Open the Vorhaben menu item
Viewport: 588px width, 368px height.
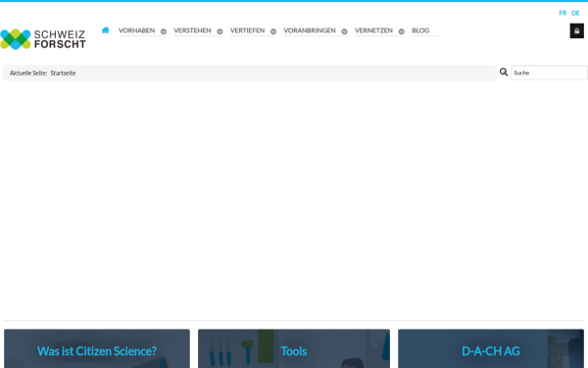tap(136, 30)
